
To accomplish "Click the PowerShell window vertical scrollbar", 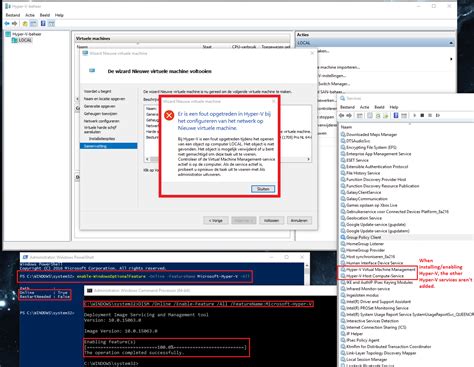I will click(307, 273).
